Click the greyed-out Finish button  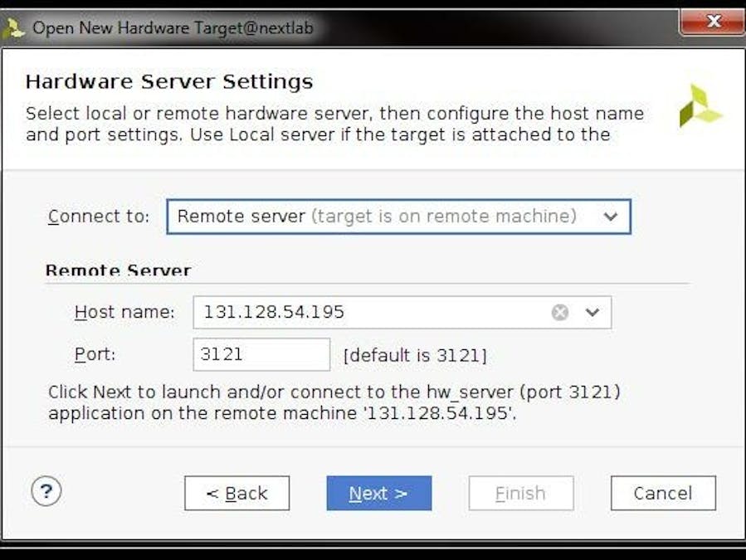(x=520, y=493)
